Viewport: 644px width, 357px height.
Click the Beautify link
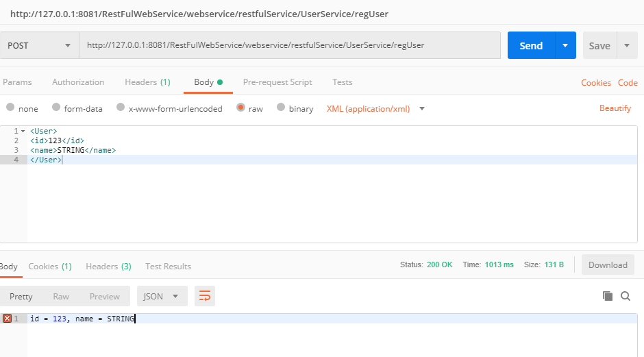pyautogui.click(x=615, y=108)
